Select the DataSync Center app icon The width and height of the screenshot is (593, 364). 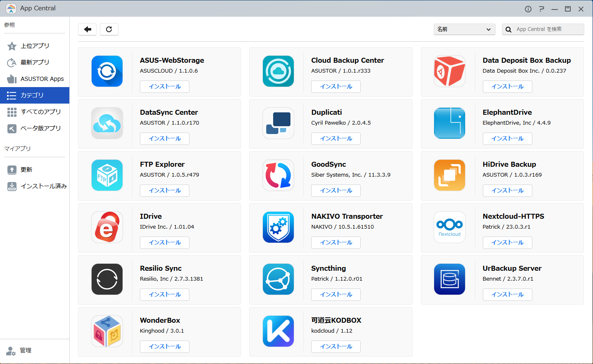(x=107, y=123)
